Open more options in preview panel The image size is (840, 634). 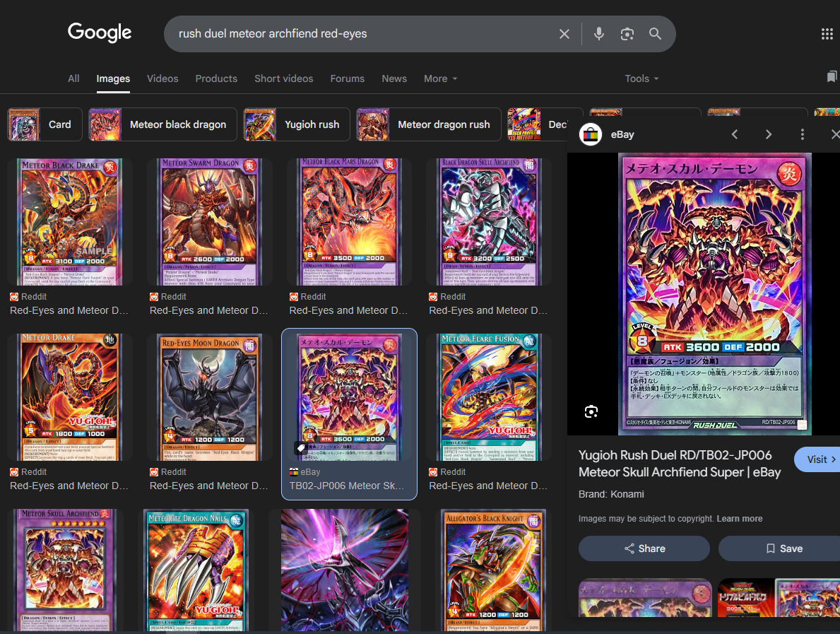coord(802,134)
